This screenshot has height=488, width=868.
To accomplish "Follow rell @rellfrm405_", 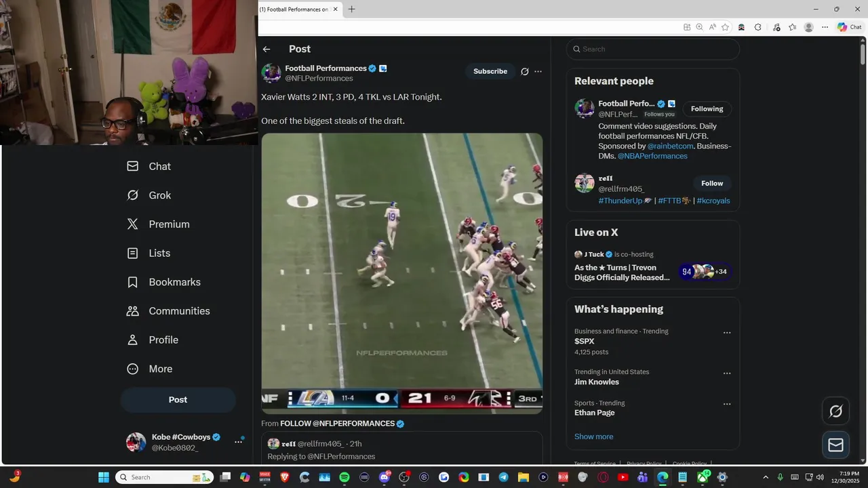I will 711,184.
